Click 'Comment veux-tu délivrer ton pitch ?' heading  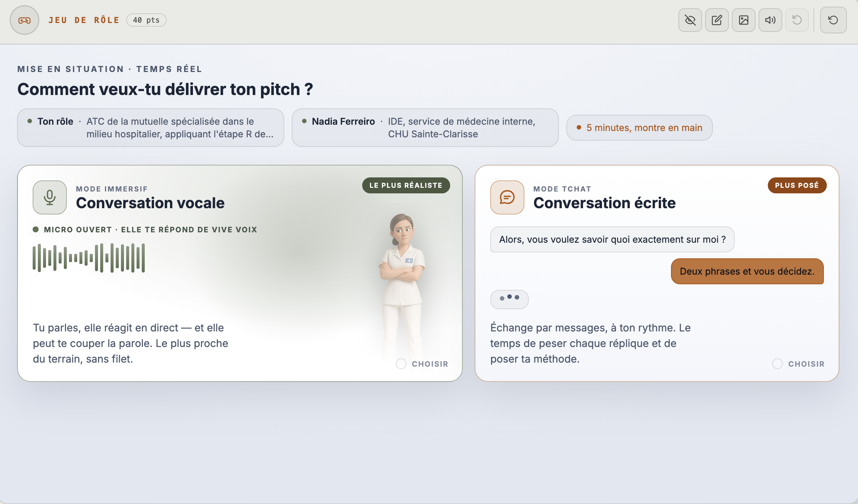(x=165, y=89)
